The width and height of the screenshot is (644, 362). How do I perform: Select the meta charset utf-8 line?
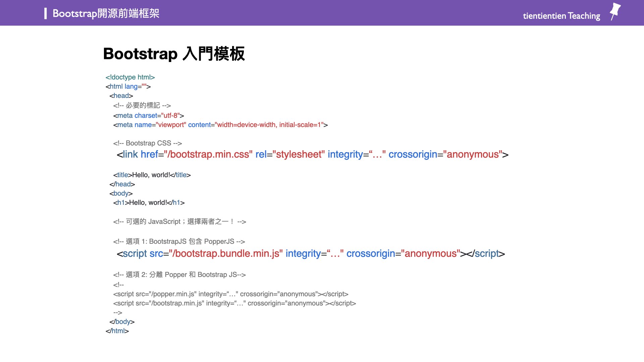point(149,115)
